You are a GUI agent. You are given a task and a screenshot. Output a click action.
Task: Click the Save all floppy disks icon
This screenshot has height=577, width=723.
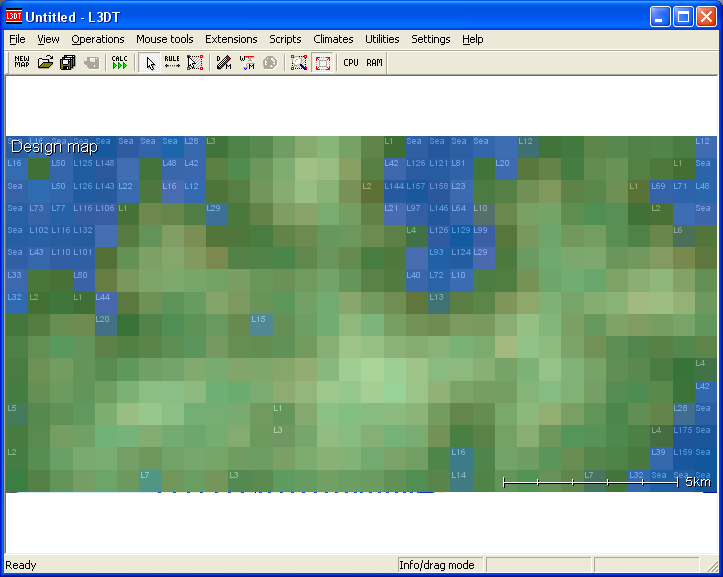tap(68, 62)
